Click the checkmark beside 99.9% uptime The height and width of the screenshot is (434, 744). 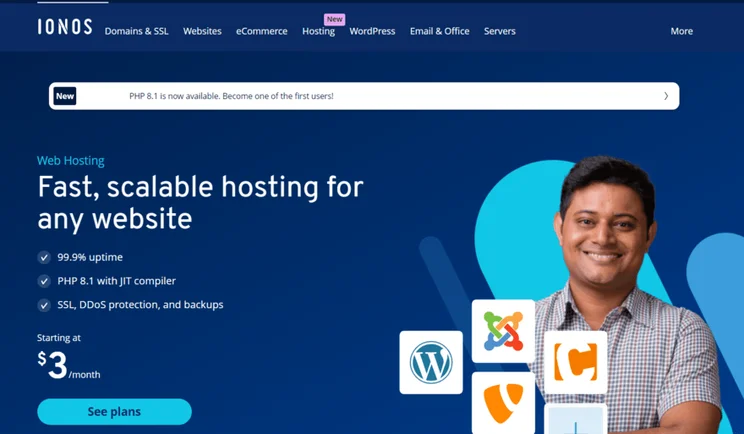(x=44, y=258)
